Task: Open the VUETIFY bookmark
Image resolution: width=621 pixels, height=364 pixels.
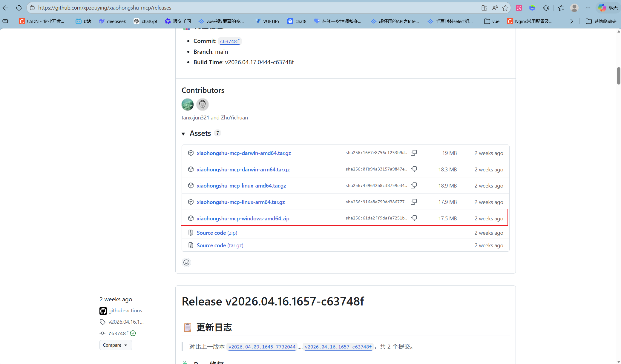Action: [268, 21]
